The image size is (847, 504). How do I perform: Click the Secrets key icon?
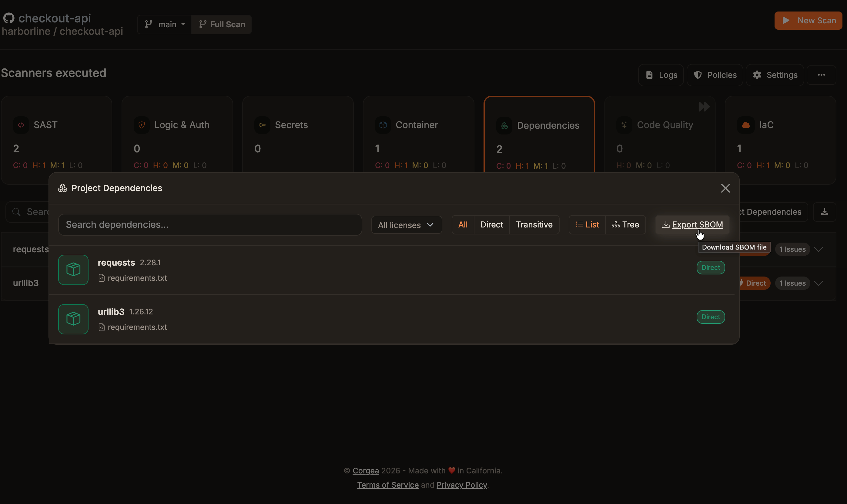(263, 125)
